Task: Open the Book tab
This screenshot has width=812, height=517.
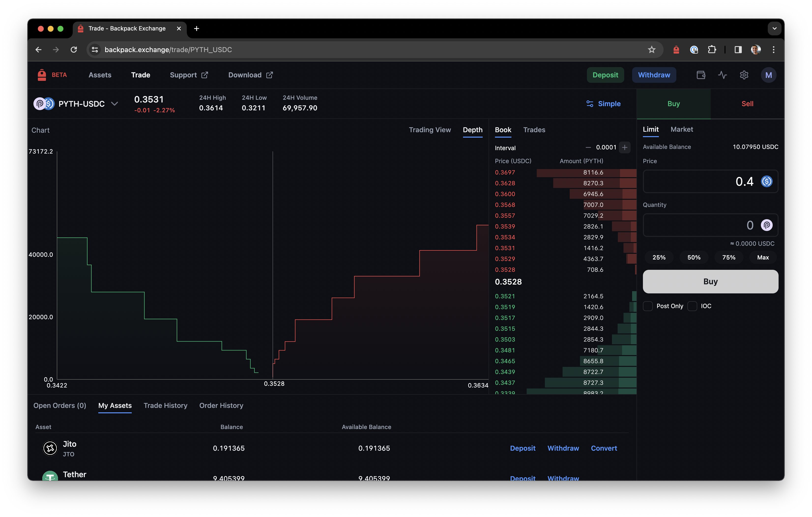Action: [503, 130]
